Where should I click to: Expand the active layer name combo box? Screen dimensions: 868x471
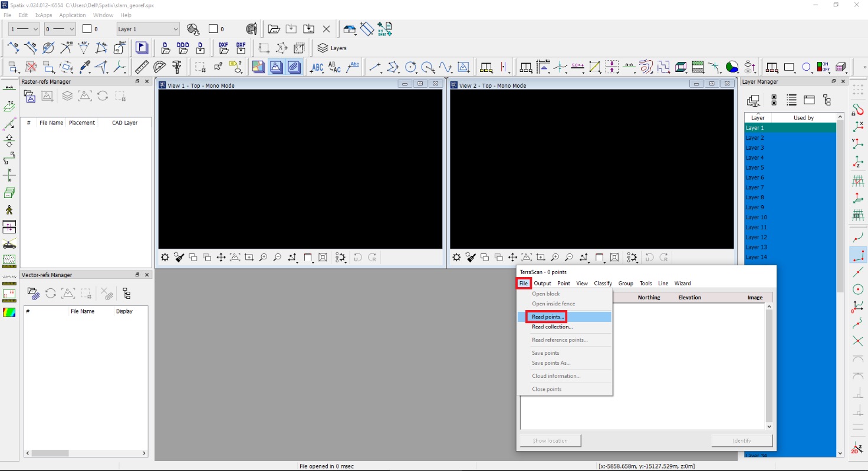(x=147, y=28)
